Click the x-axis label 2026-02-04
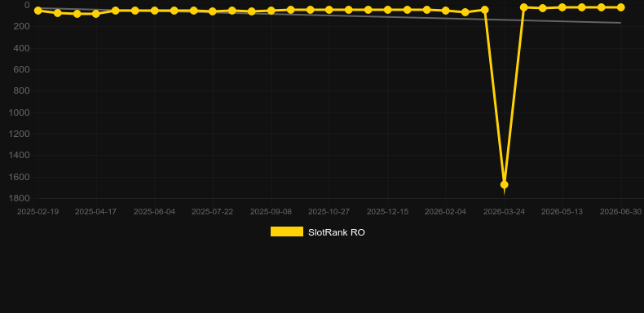Image resolution: width=644 pixels, height=313 pixels. (446, 212)
